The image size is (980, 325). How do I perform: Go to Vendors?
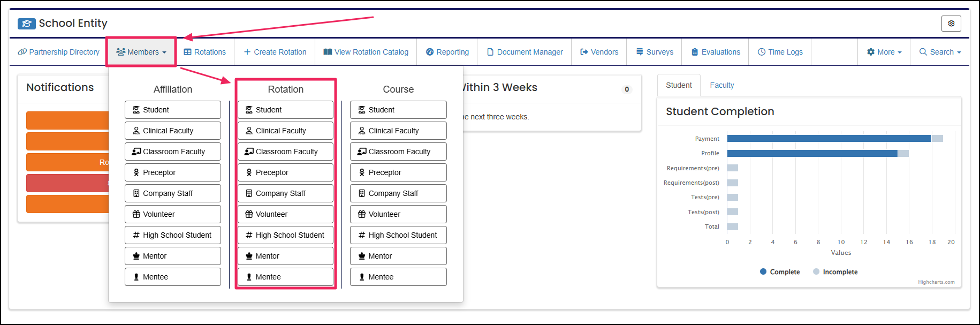coord(599,52)
